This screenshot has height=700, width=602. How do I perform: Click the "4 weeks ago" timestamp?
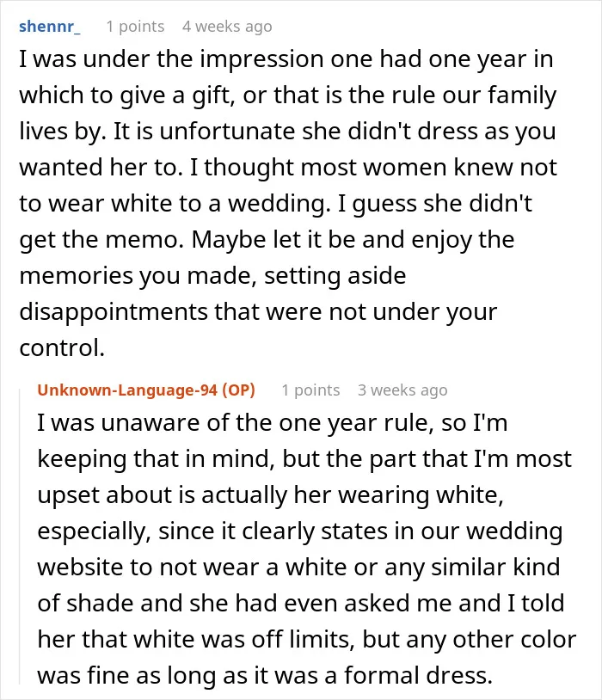tap(227, 27)
